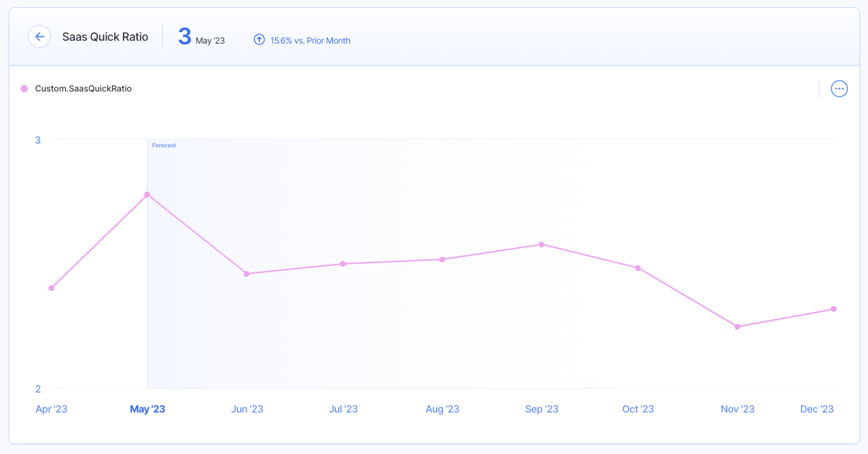Switch to the Jun '23 month label
This screenshot has width=868, height=454.
247,408
